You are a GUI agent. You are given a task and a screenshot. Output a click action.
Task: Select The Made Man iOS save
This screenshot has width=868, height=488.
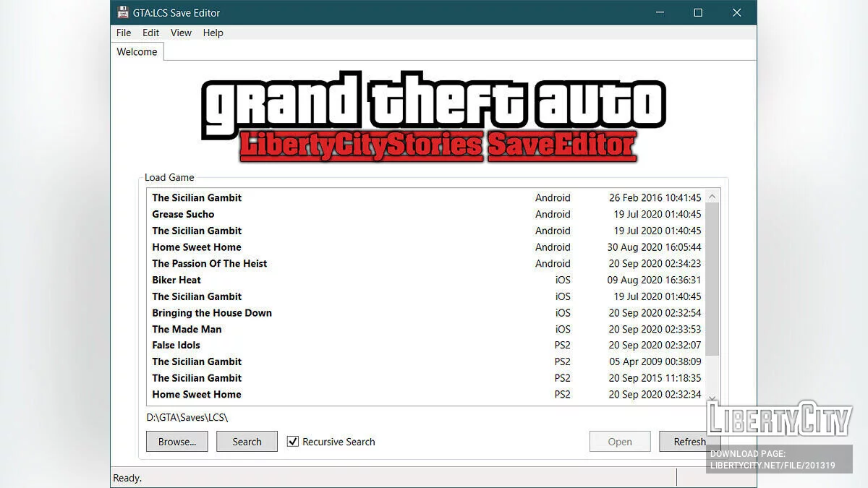coord(362,329)
